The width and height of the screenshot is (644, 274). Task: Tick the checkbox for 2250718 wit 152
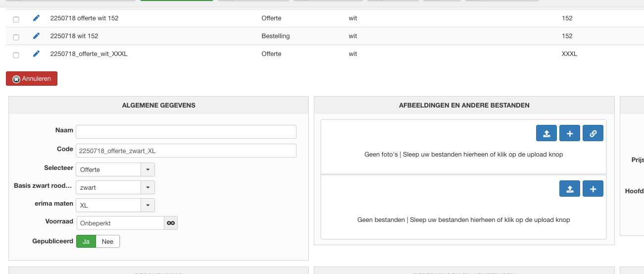tap(16, 37)
